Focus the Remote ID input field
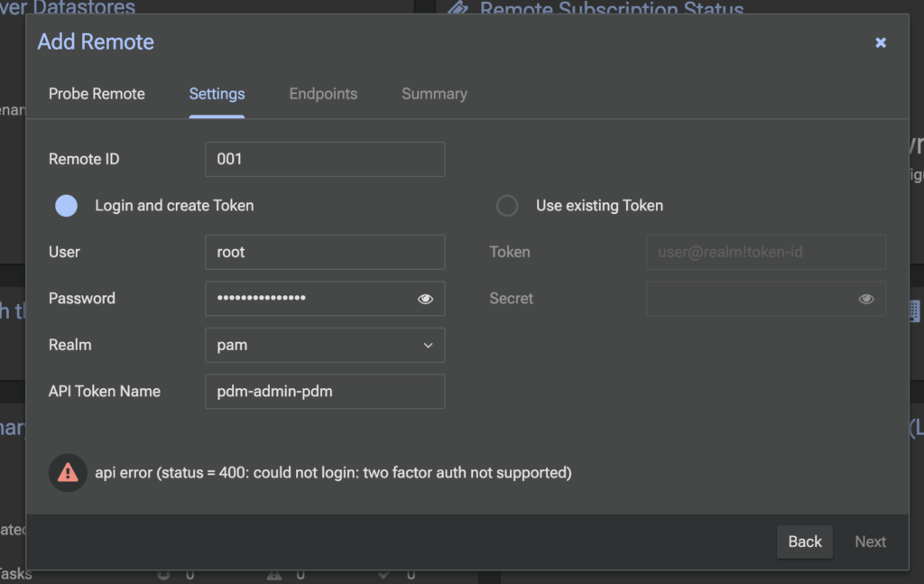The height and width of the screenshot is (584, 924). click(x=325, y=159)
